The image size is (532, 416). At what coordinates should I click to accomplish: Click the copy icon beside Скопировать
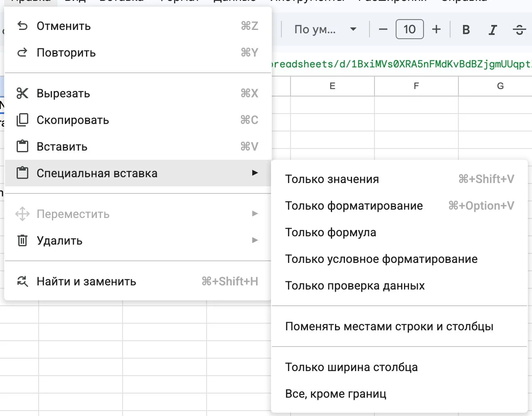pyautogui.click(x=22, y=120)
